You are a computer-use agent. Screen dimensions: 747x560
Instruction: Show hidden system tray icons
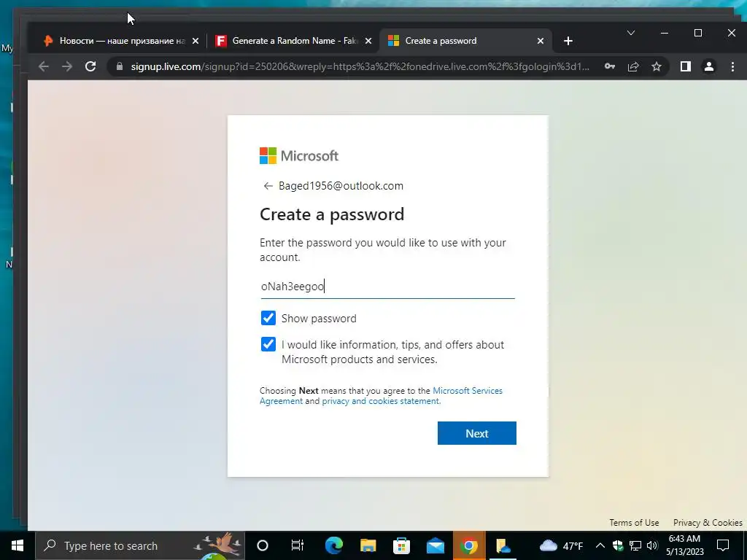click(x=600, y=545)
